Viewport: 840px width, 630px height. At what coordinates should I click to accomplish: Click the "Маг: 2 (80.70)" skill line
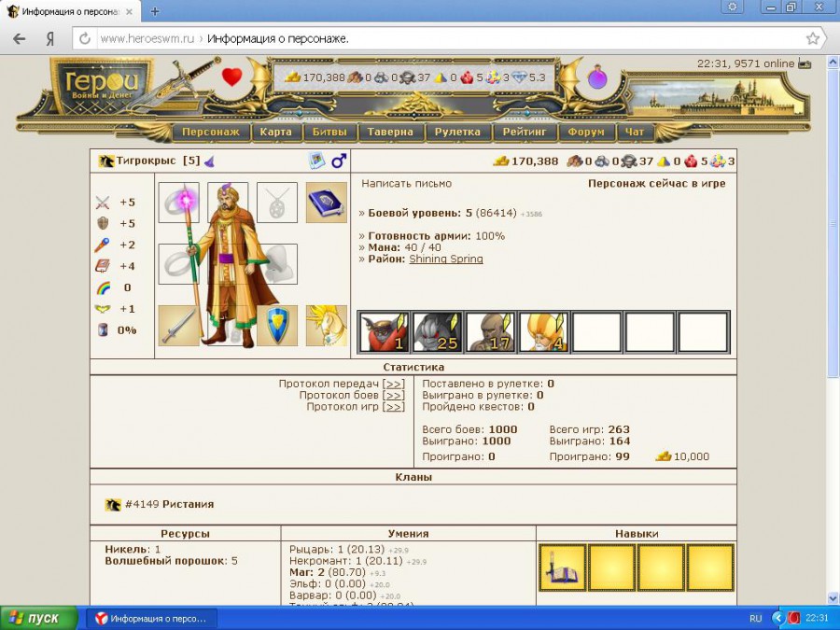[328, 572]
